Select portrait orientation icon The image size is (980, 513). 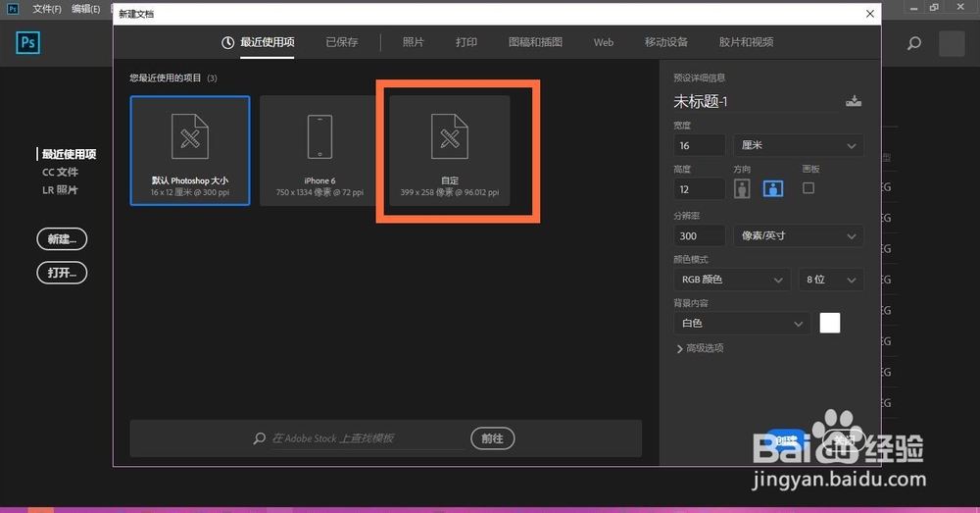(x=742, y=188)
